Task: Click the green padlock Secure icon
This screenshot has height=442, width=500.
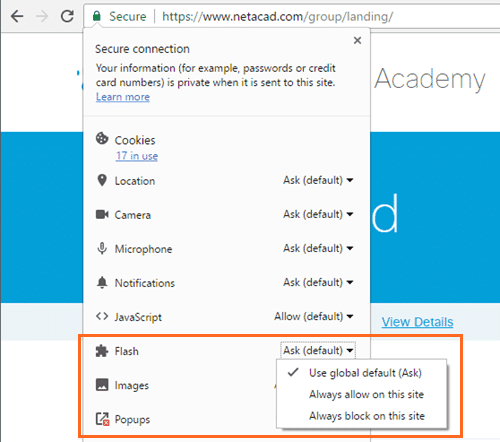Action: 97,16
